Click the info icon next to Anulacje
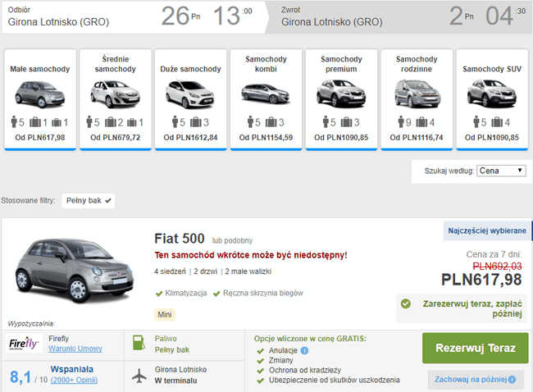This screenshot has height=392, width=533. [304, 350]
